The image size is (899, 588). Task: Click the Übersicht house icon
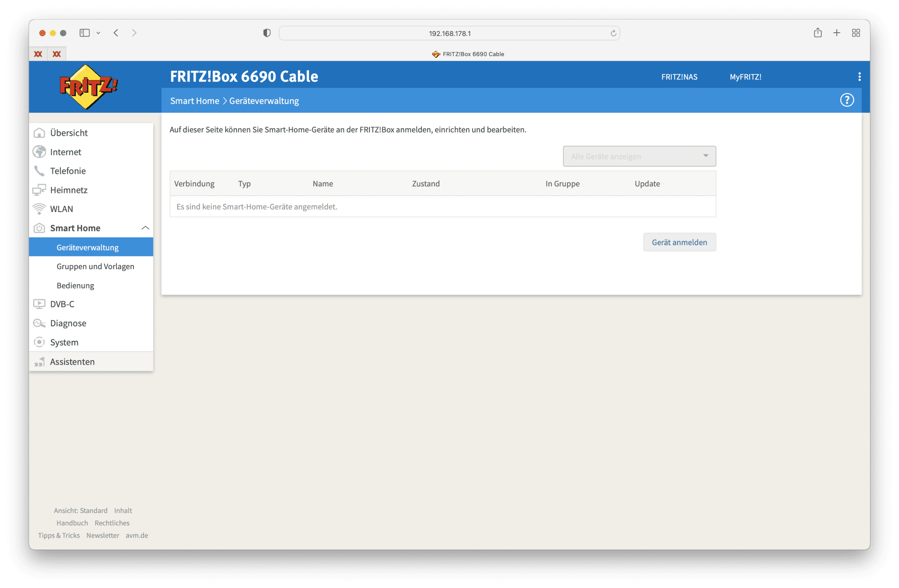click(x=39, y=133)
